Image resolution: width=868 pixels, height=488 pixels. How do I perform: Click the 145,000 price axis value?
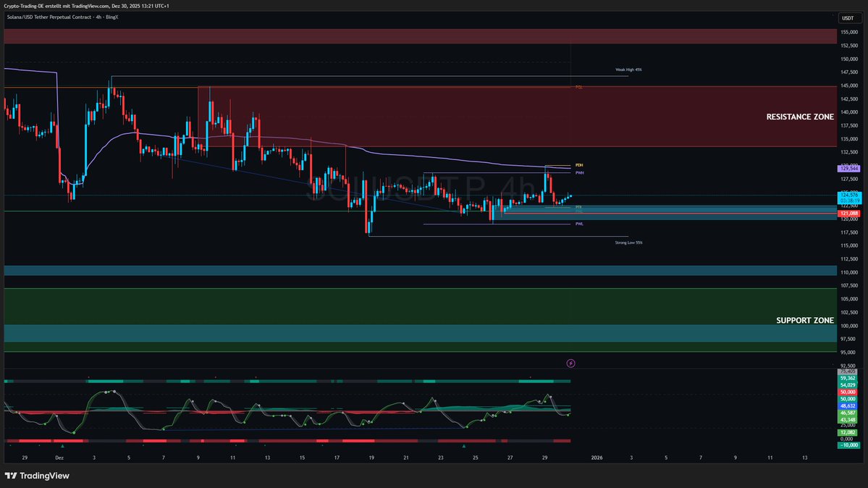pyautogui.click(x=848, y=86)
